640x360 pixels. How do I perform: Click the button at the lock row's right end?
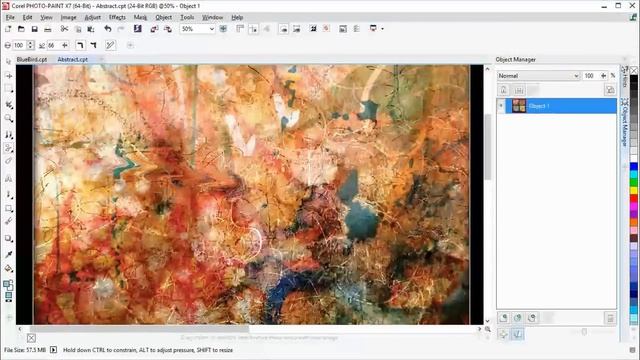(610, 90)
